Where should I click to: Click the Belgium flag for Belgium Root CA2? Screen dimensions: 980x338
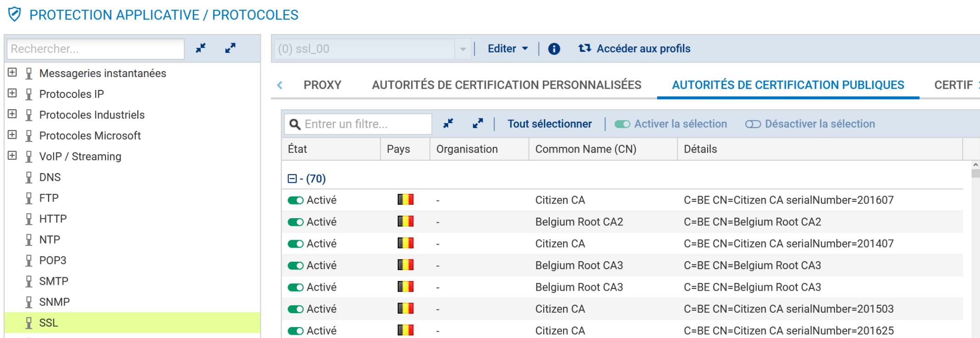pos(406,221)
